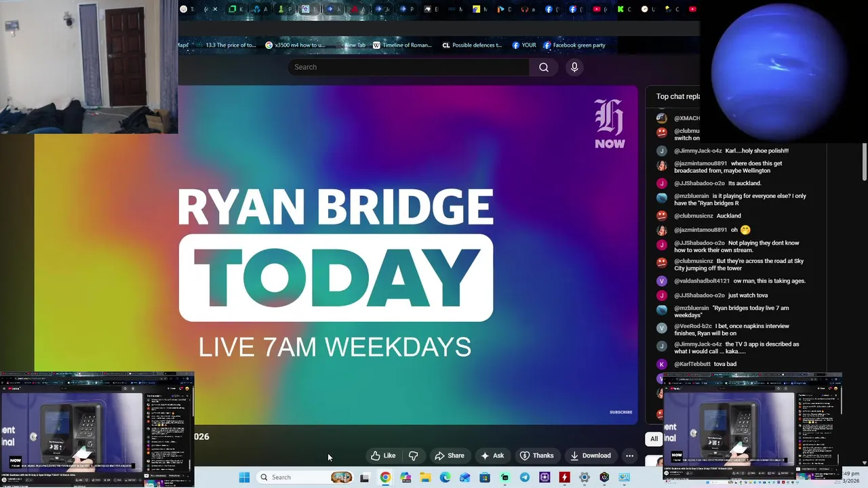Image resolution: width=868 pixels, height=488 pixels.
Task: Open the Share dialog for the video
Action: pos(450,455)
